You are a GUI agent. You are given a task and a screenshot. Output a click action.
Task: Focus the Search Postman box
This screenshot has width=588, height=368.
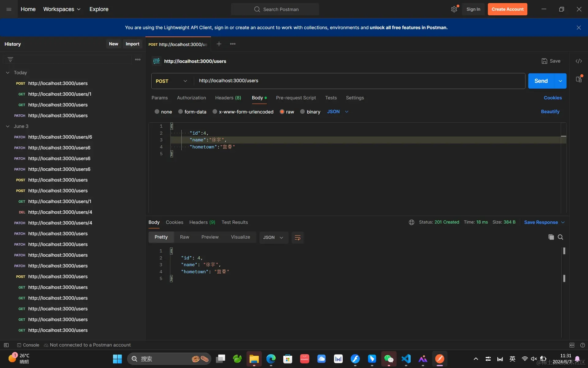tap(275, 9)
